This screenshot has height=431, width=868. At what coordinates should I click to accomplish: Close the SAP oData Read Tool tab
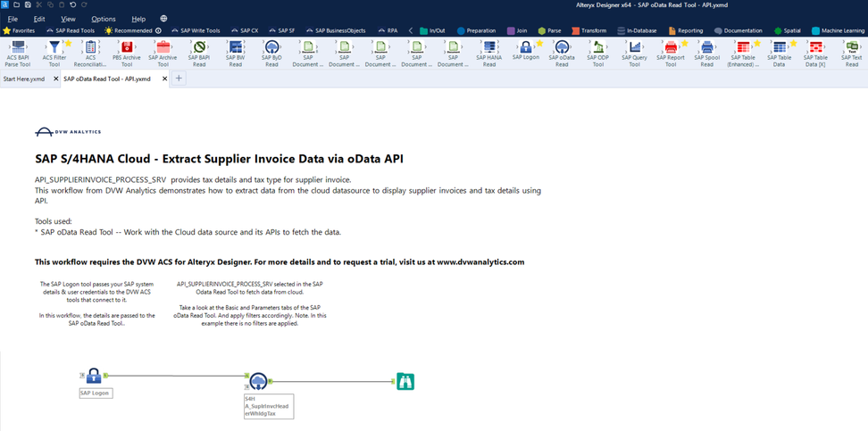(x=164, y=79)
